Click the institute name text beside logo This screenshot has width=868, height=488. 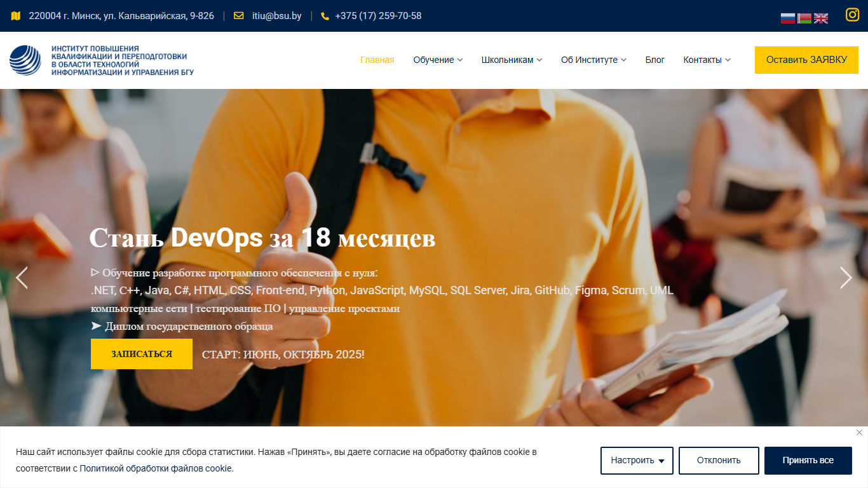coord(122,60)
